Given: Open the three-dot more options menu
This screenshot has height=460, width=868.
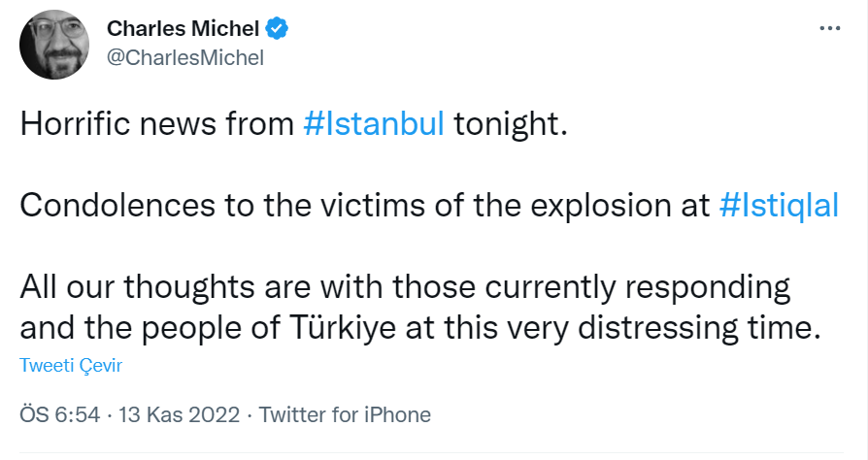Looking at the screenshot, I should point(830,28).
